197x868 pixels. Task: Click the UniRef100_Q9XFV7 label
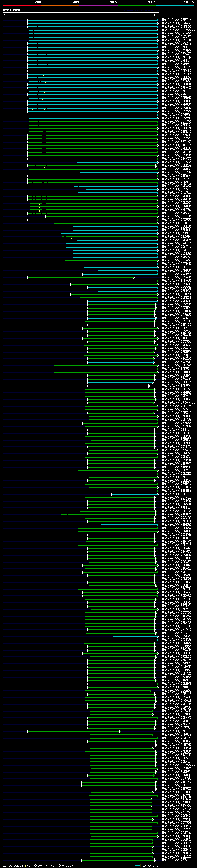point(176,636)
